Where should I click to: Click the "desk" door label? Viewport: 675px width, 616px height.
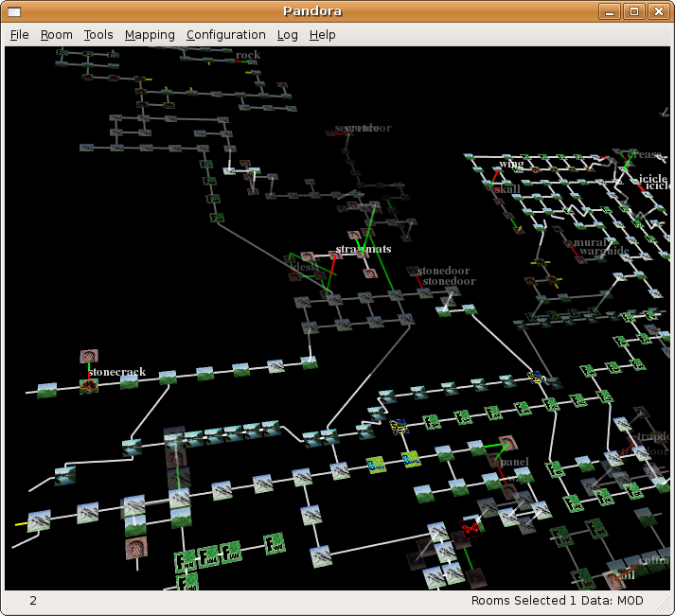(304, 267)
